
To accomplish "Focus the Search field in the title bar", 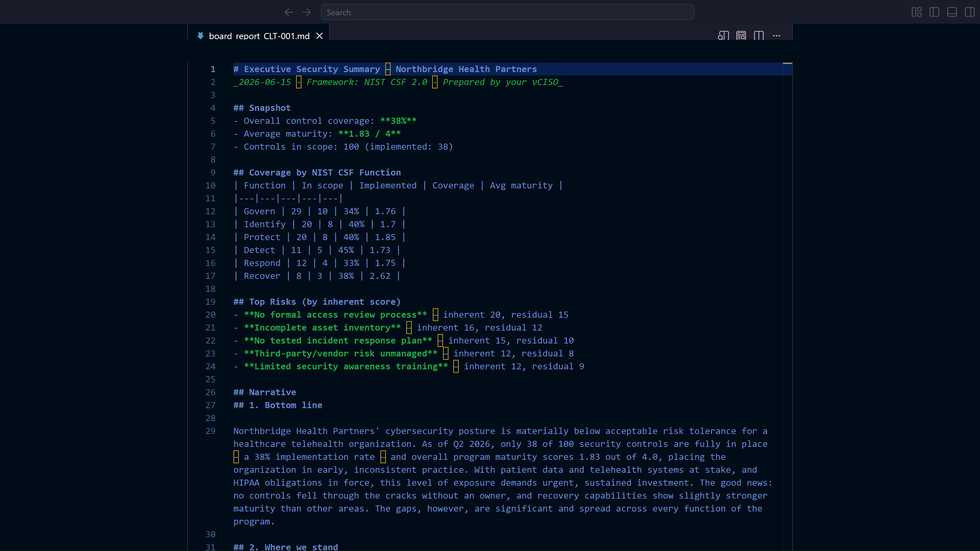I will tap(507, 12).
